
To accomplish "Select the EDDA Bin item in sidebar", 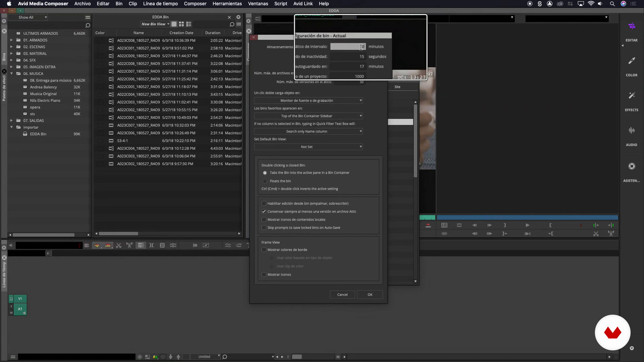I will [38, 134].
